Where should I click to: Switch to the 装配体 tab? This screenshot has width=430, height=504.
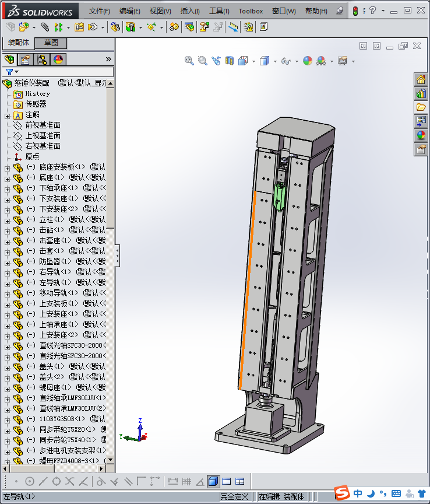pyautogui.click(x=18, y=43)
